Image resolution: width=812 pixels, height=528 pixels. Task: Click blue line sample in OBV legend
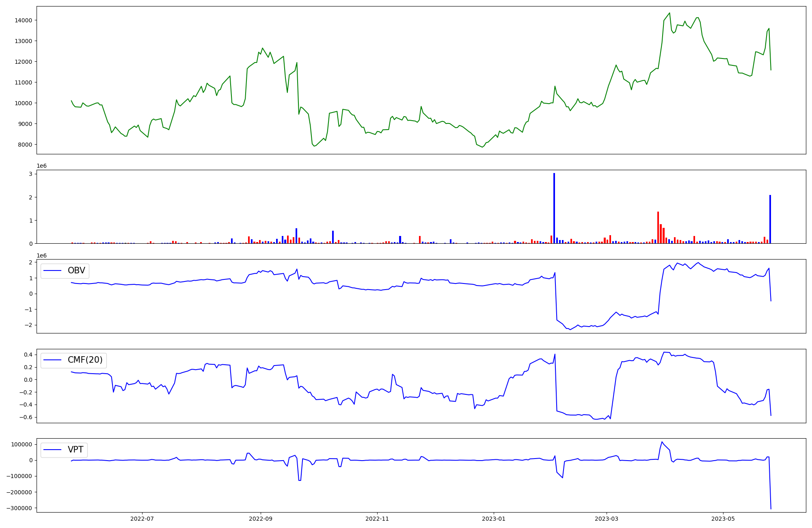(52, 271)
